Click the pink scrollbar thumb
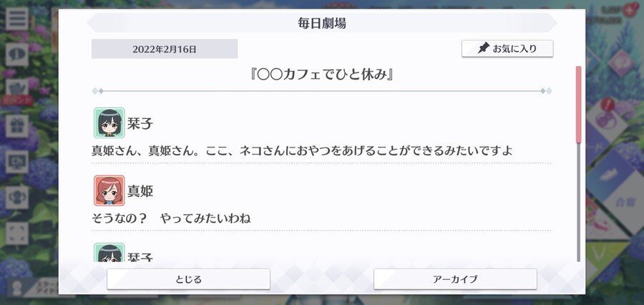 [578, 104]
